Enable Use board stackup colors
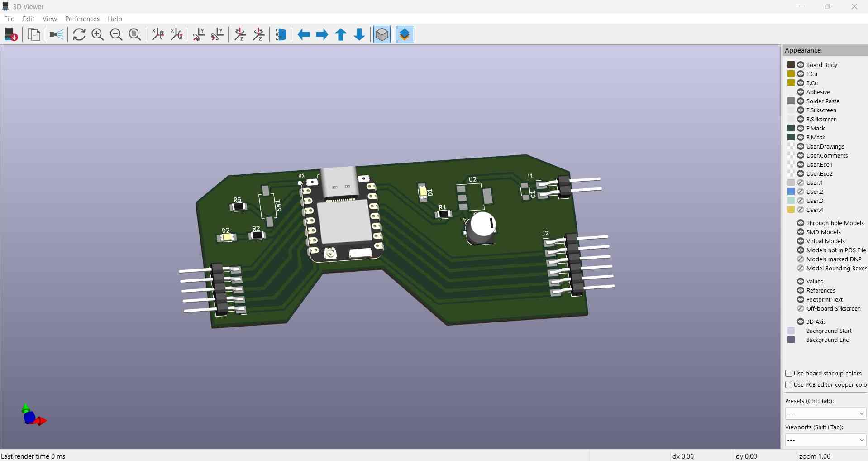 789,373
